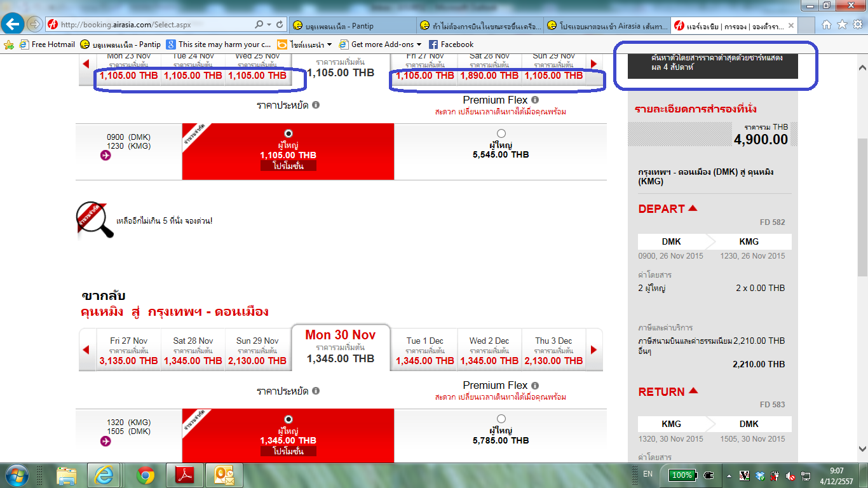The height and width of the screenshot is (488, 868).
Task: Click the 100% battery indicator
Action: tap(682, 475)
